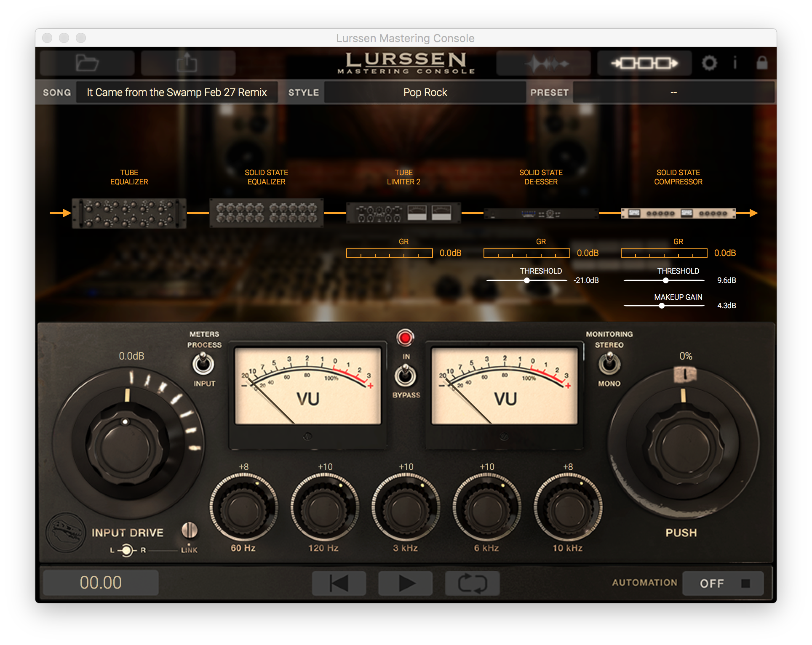Click the TUBE LIMITER 2 label

coord(403,177)
